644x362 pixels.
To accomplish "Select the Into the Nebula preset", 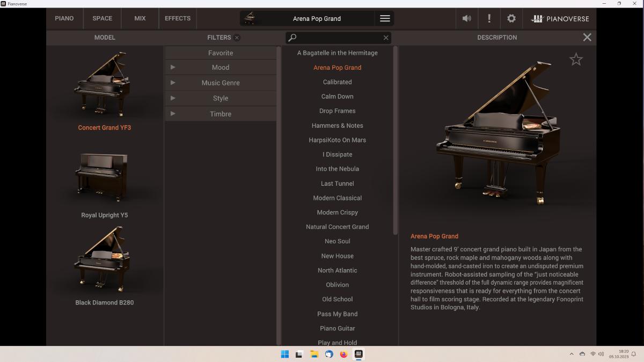I will pos(338,169).
